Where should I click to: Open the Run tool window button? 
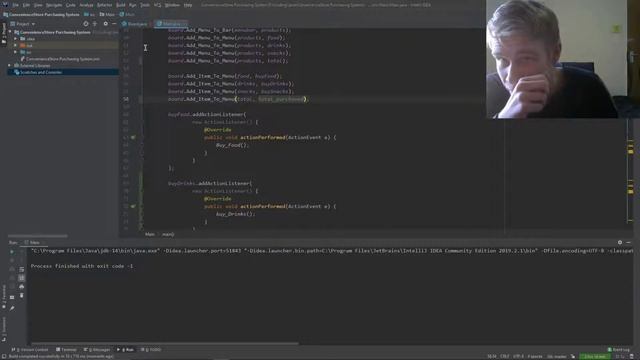[126, 350]
